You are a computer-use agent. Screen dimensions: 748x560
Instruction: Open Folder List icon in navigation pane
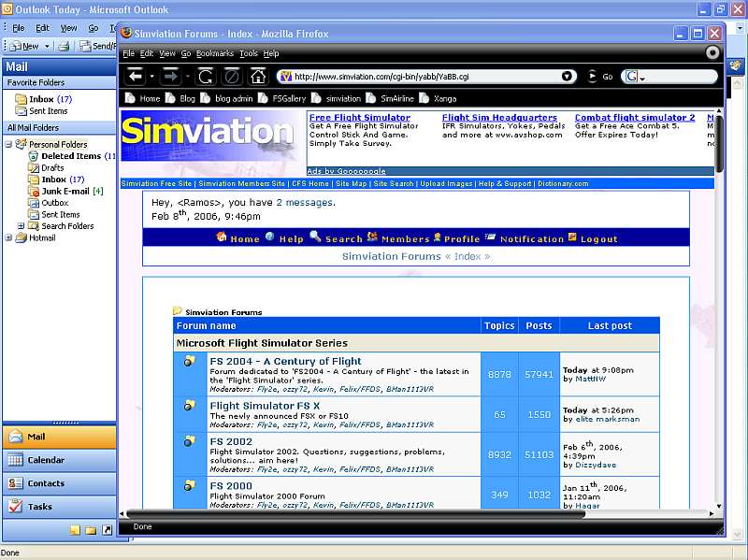click(x=91, y=530)
